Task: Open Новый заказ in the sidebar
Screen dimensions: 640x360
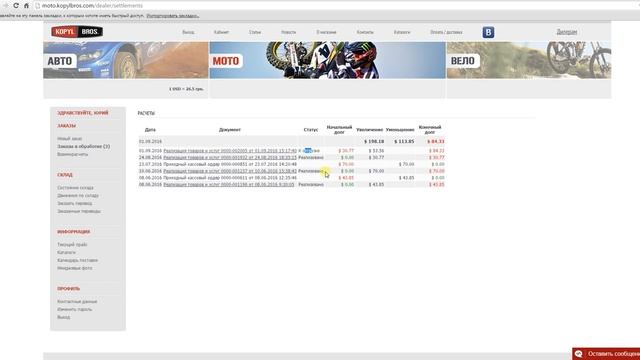Action: [69, 139]
